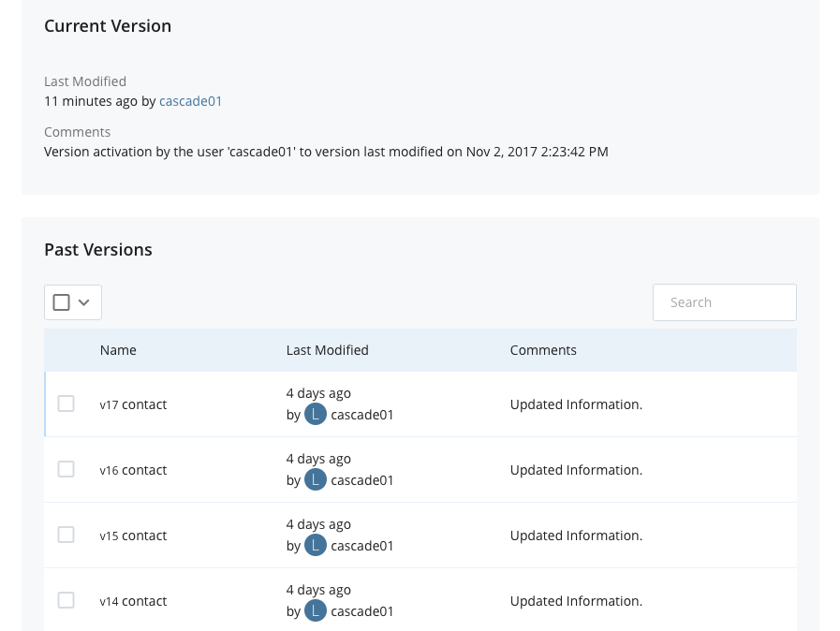Sort by the Name column header
The width and height of the screenshot is (840, 631).
pos(118,350)
